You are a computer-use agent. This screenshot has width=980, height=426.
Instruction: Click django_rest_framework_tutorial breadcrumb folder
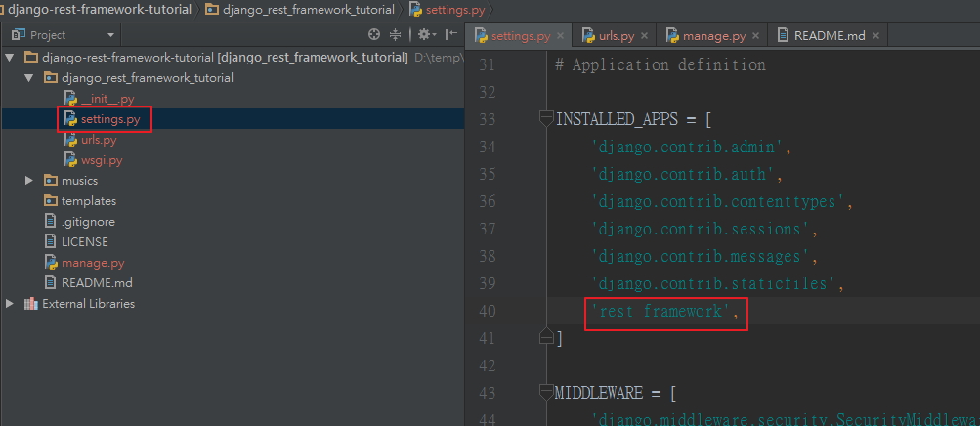coord(309,10)
